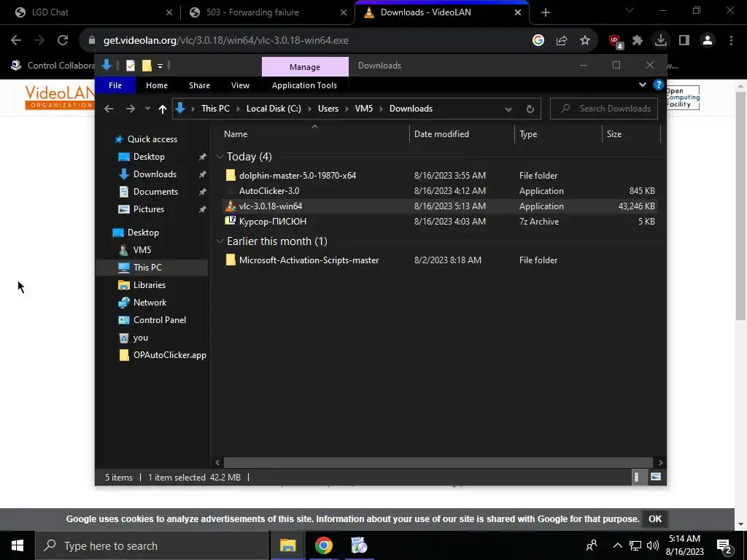Refresh the Downloads folder view
747x560 pixels.
point(530,109)
